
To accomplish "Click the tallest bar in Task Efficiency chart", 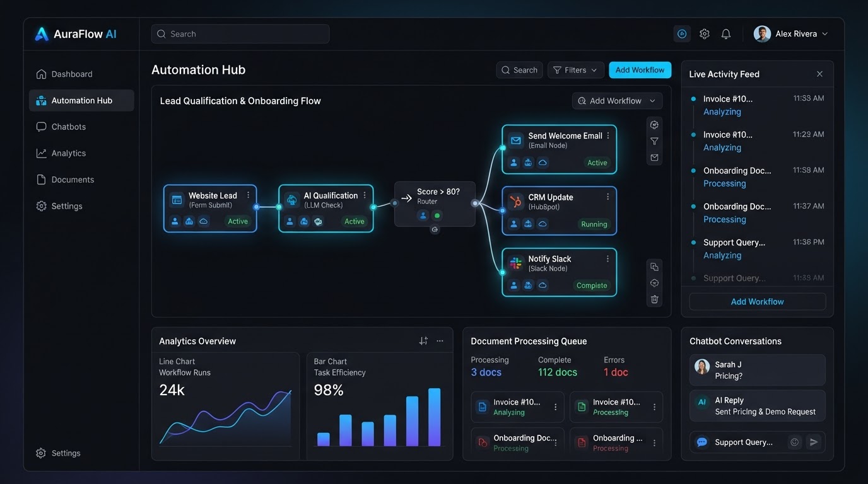I will click(x=435, y=417).
